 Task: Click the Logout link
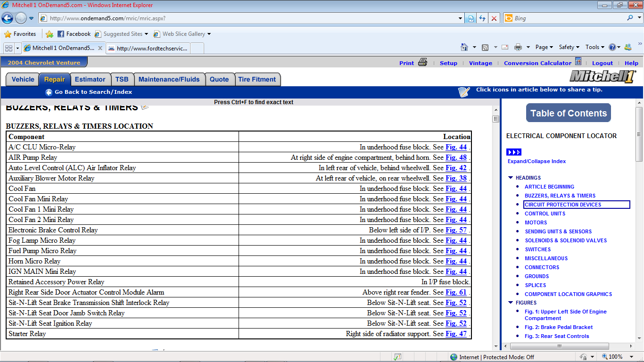point(603,63)
